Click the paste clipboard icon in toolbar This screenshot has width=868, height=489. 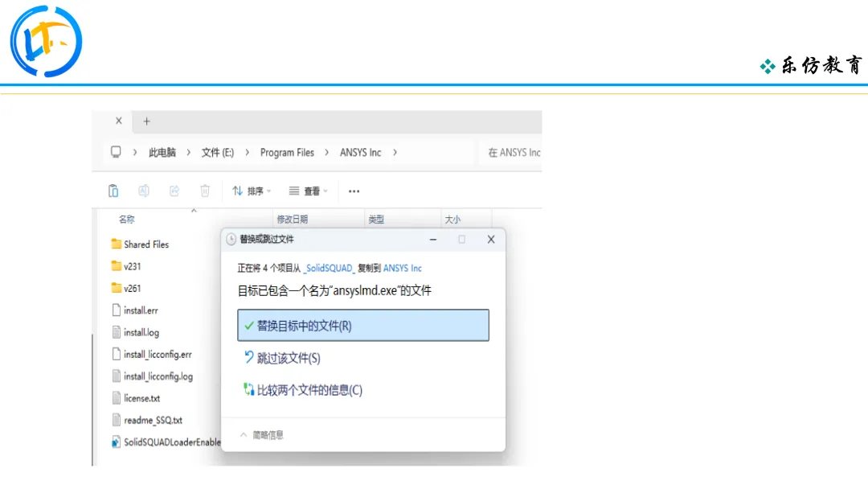(x=113, y=191)
